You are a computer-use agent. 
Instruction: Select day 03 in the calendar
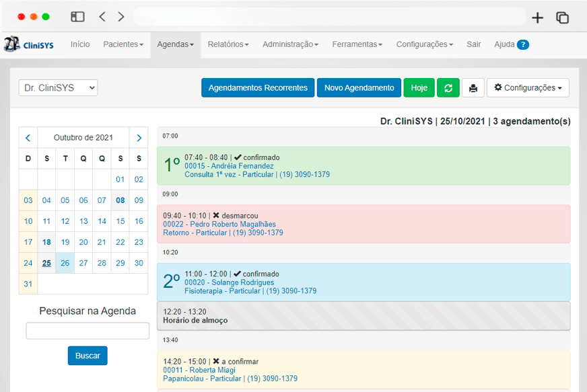point(28,200)
